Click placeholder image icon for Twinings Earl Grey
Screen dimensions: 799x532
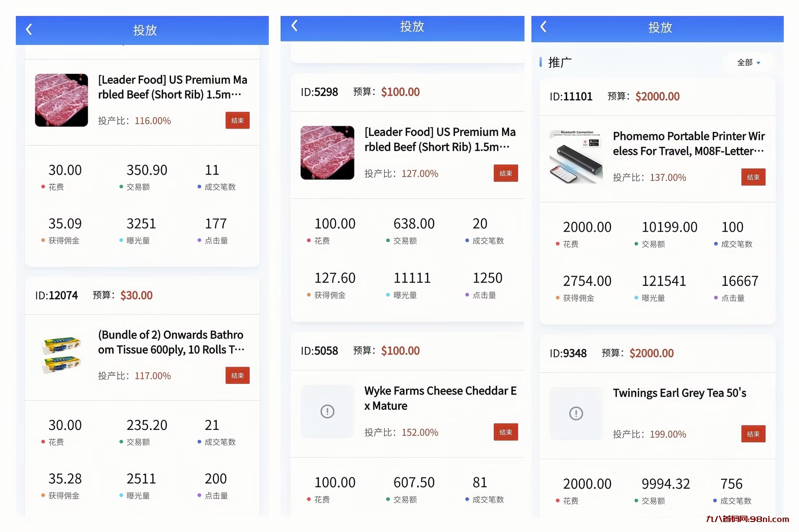(576, 413)
